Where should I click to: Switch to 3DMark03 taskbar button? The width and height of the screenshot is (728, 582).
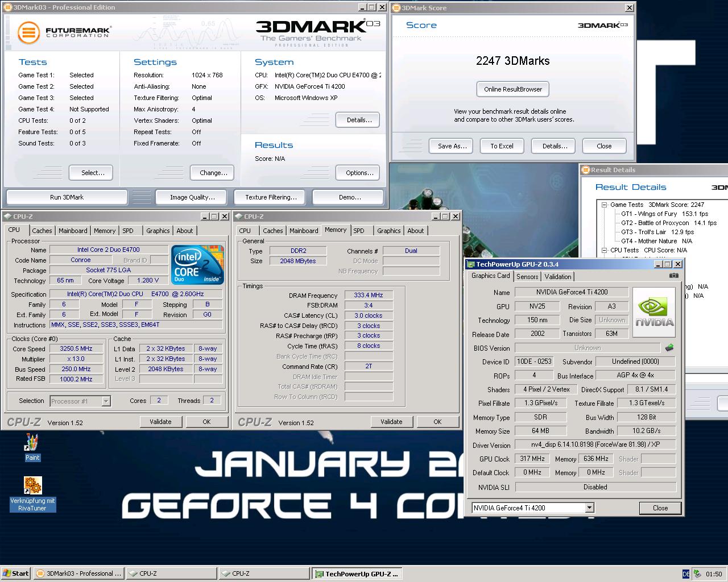point(78,573)
